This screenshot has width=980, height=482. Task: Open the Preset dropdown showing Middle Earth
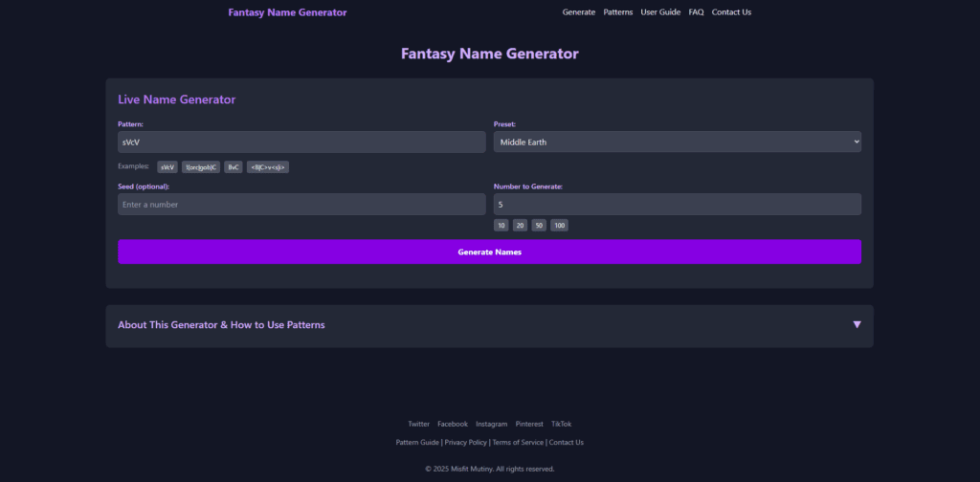(x=677, y=142)
